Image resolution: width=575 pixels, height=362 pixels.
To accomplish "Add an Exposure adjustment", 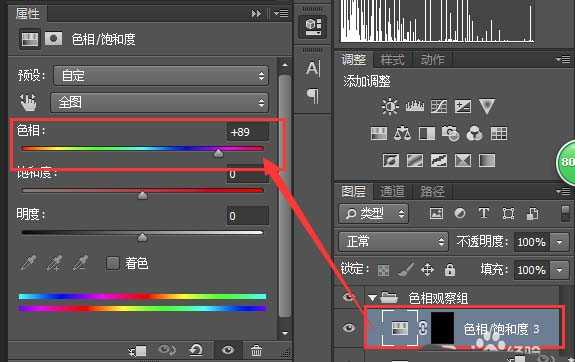I will coord(463,106).
